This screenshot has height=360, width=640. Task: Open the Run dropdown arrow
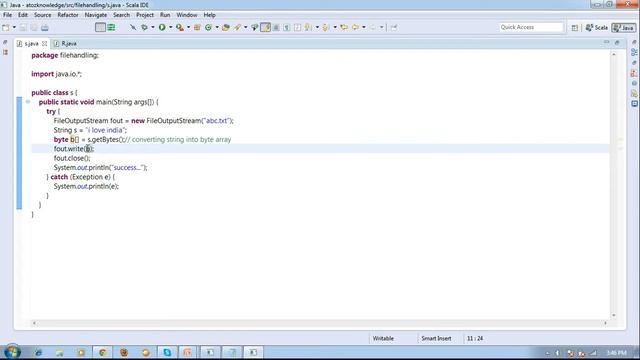pyautogui.click(x=171, y=27)
